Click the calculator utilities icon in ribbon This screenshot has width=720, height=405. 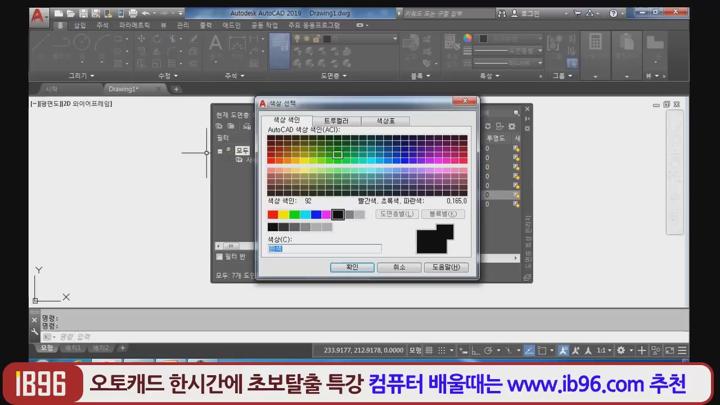tap(596, 42)
